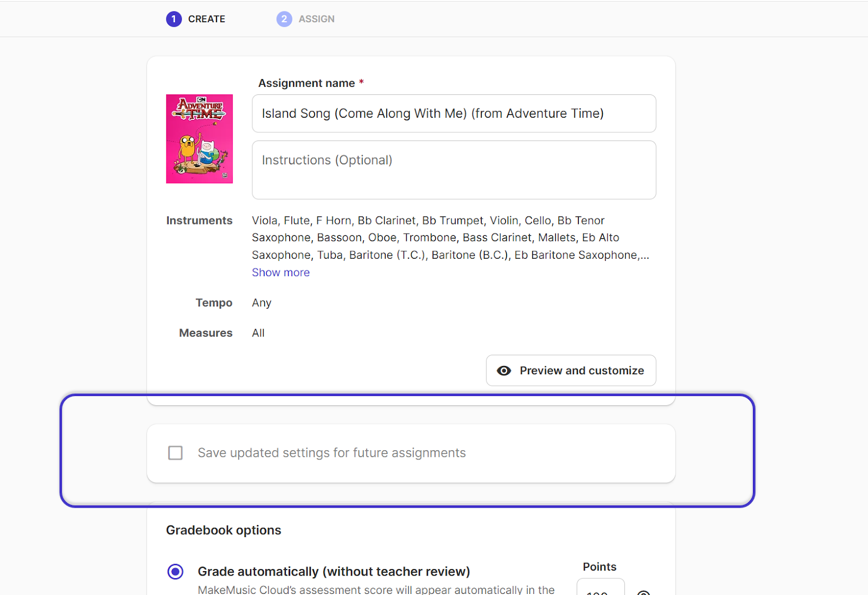
Task: Click the step 2 circle icon
Action: click(284, 19)
